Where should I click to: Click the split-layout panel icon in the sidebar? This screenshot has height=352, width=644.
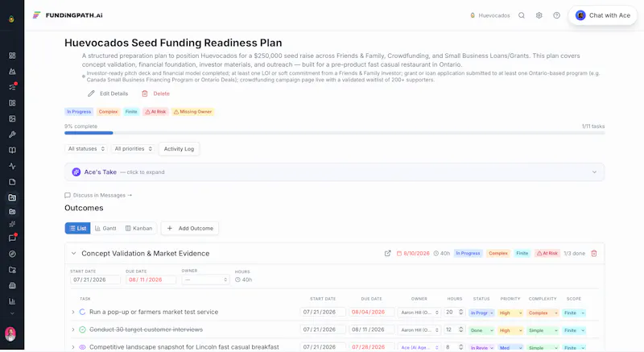pyautogui.click(x=12, y=103)
